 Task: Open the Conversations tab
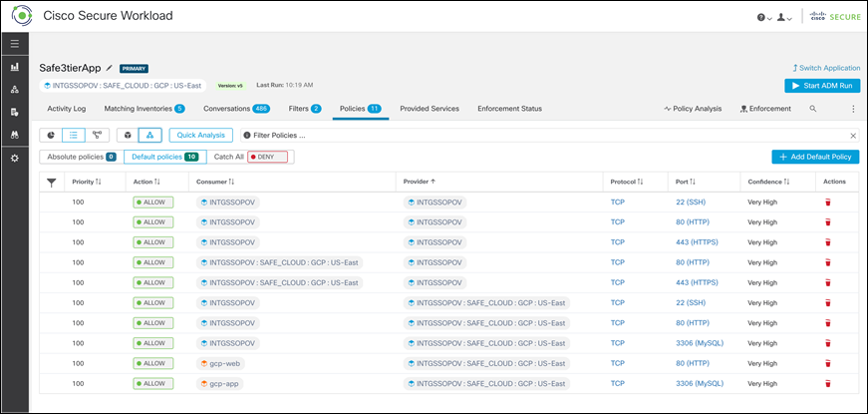(x=236, y=109)
